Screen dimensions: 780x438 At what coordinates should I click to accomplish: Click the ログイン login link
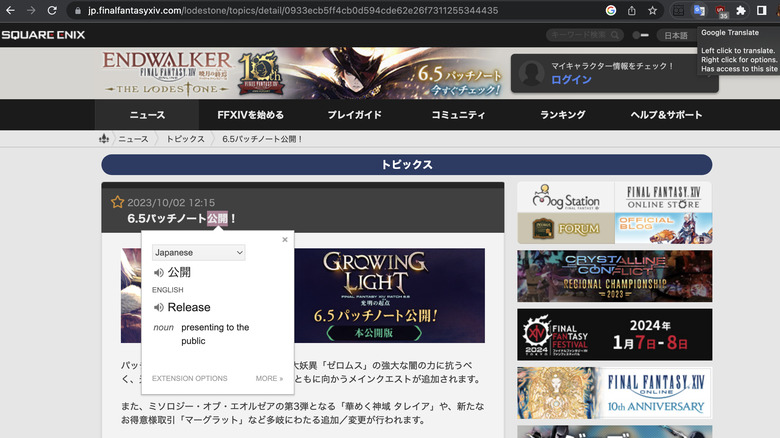click(x=571, y=80)
